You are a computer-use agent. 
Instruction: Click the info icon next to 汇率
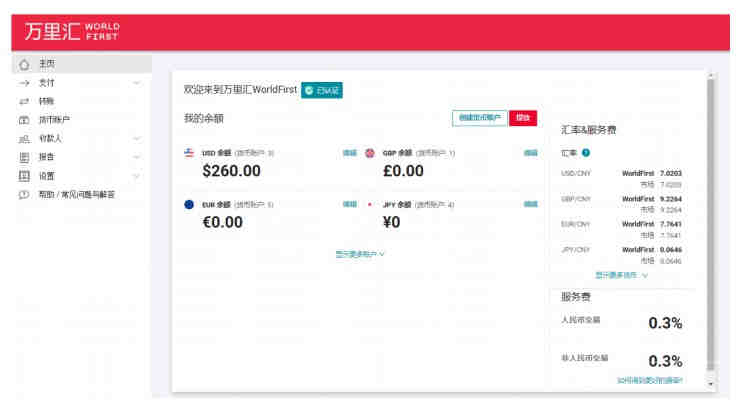586,153
